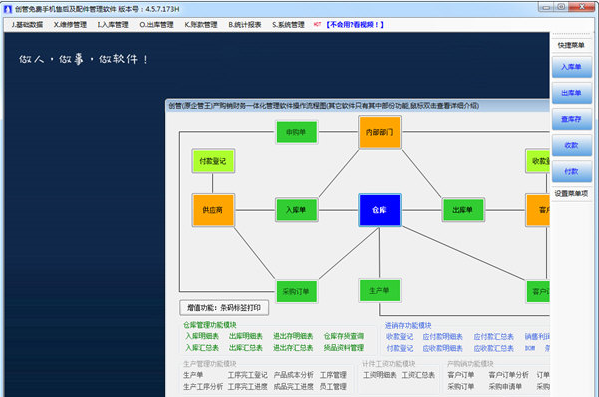This screenshot has width=599, height=397.
Task: Open the 工资汇总表 link
Action: (x=418, y=375)
